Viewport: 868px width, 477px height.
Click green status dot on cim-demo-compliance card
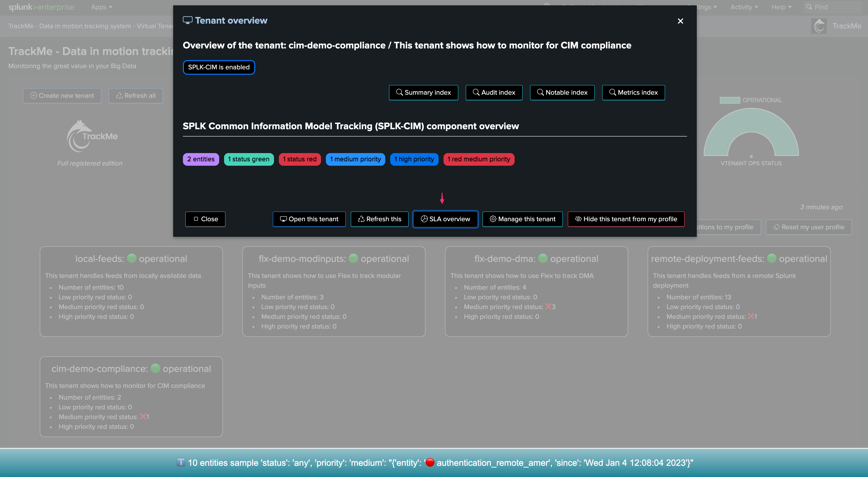point(155,368)
